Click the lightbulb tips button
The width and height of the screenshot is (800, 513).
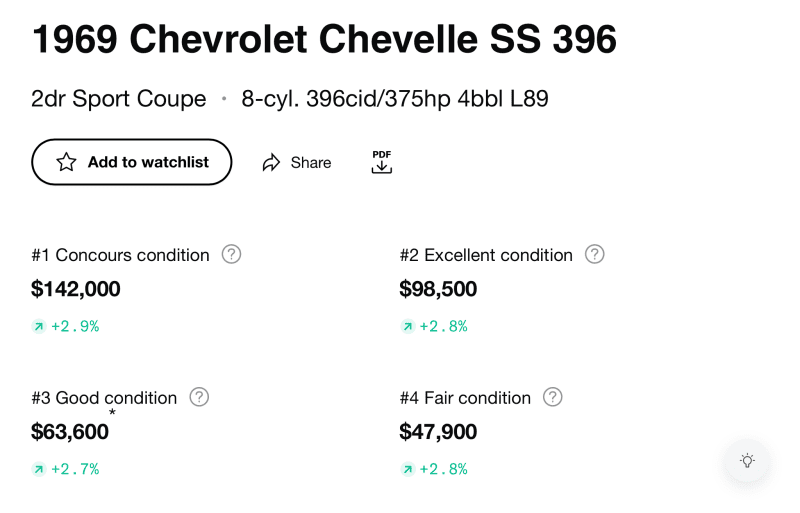(x=747, y=460)
